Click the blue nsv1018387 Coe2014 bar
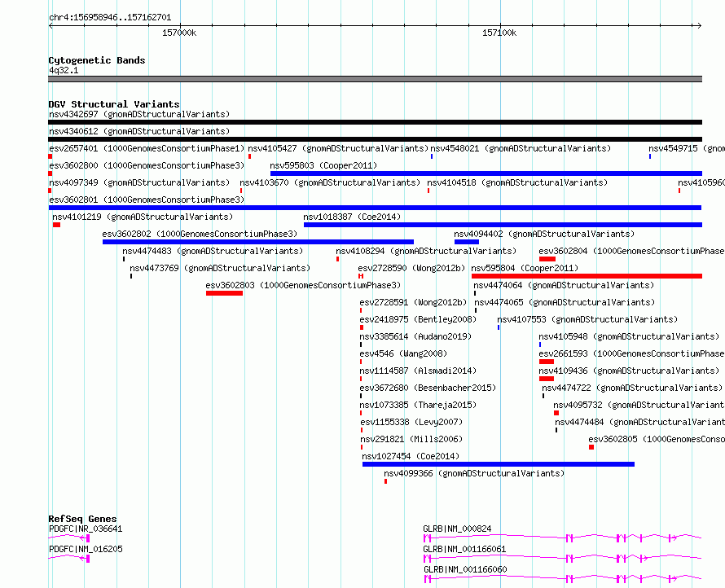Image resolution: width=725 pixels, height=588 pixels. pyautogui.click(x=503, y=225)
